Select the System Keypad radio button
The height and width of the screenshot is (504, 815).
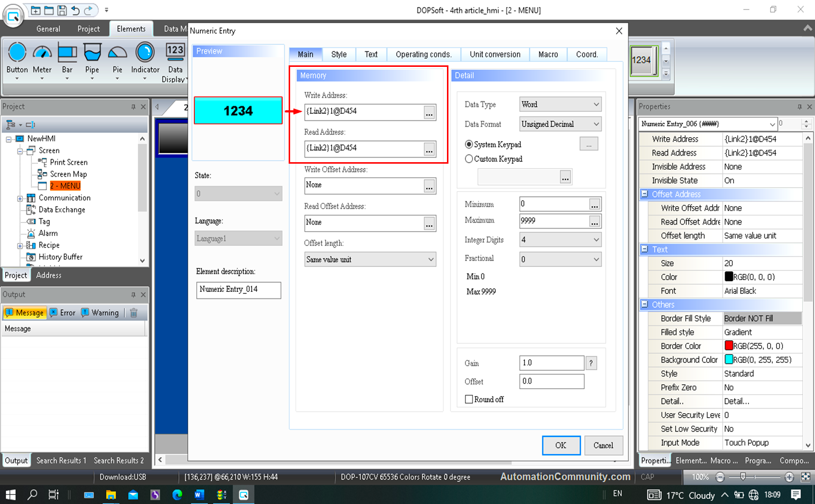[x=468, y=144]
